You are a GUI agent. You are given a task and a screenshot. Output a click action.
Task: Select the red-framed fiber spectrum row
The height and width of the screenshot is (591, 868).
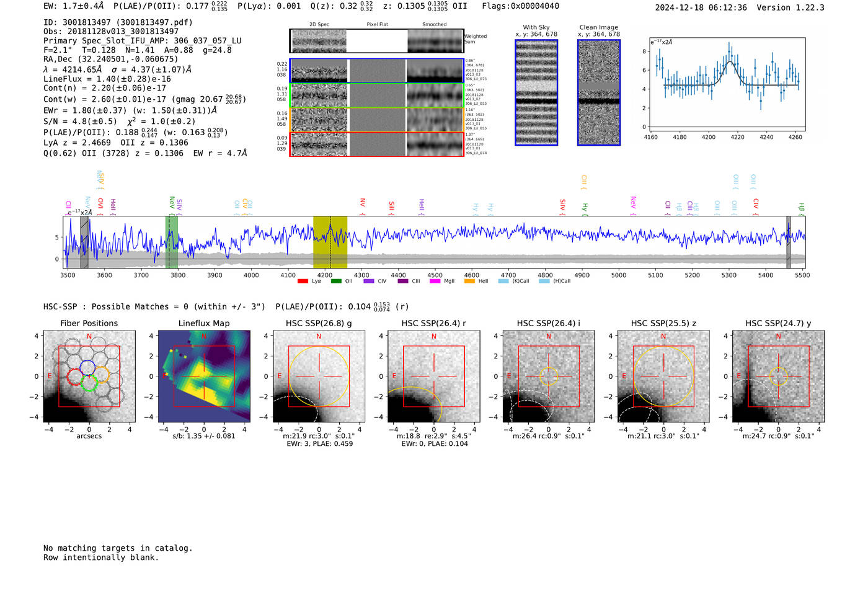(376, 144)
